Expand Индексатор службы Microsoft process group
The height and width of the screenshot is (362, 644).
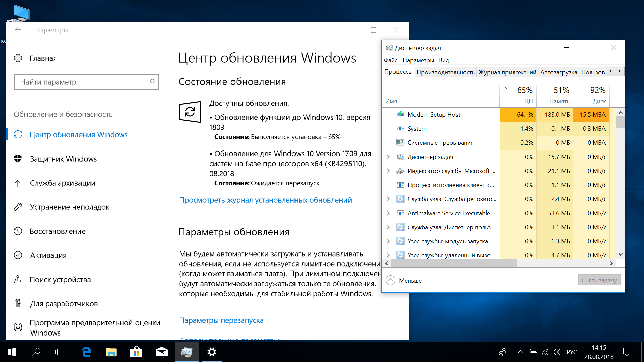(388, 171)
